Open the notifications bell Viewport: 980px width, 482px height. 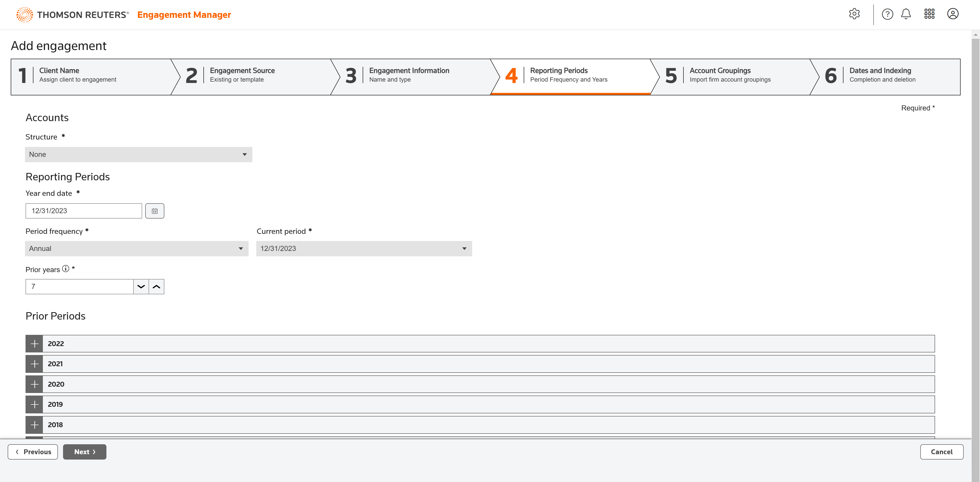(906, 14)
